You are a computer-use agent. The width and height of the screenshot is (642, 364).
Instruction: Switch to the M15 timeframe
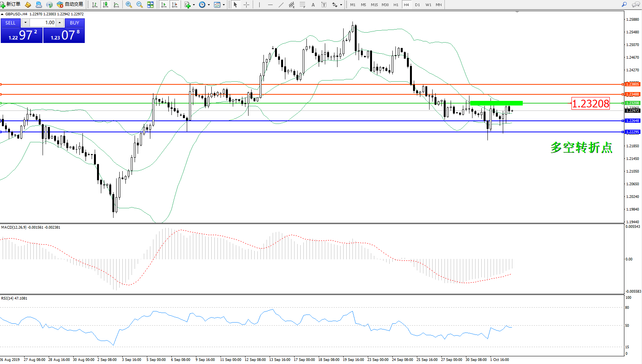[x=374, y=5]
